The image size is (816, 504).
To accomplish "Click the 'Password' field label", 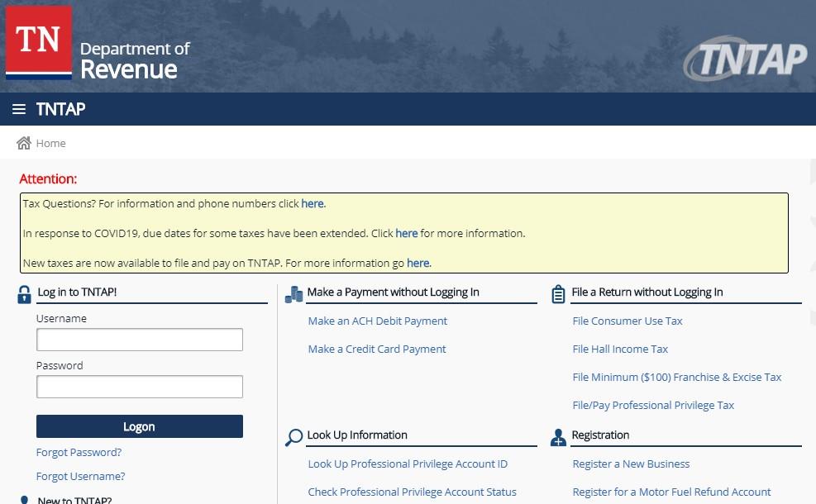I will (60, 365).
